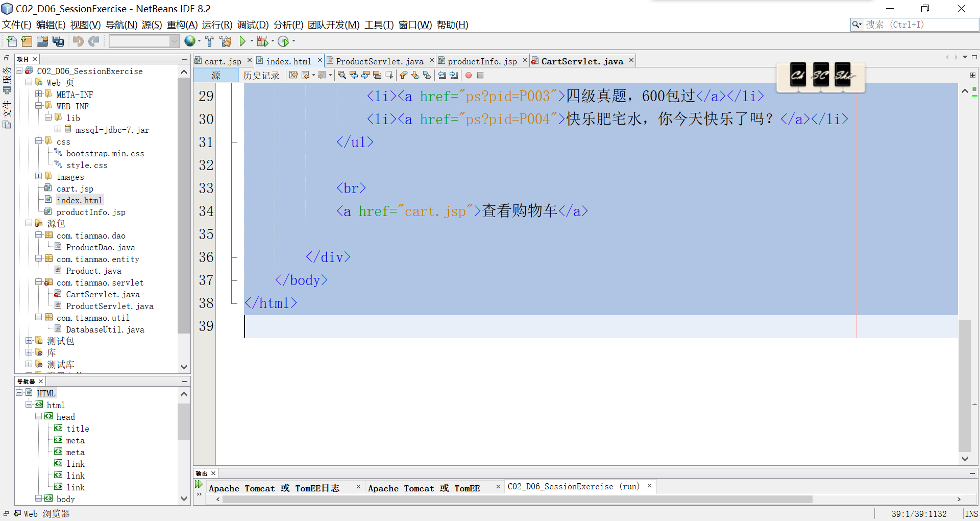This screenshot has width=980, height=521.
Task: Open the Run Project dropdown arrow
Action: (252, 41)
